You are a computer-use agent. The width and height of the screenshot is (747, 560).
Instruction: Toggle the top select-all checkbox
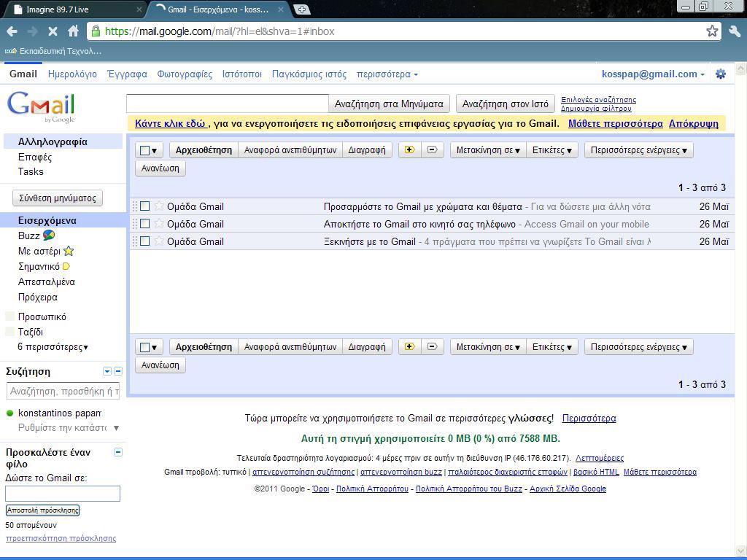point(145,150)
